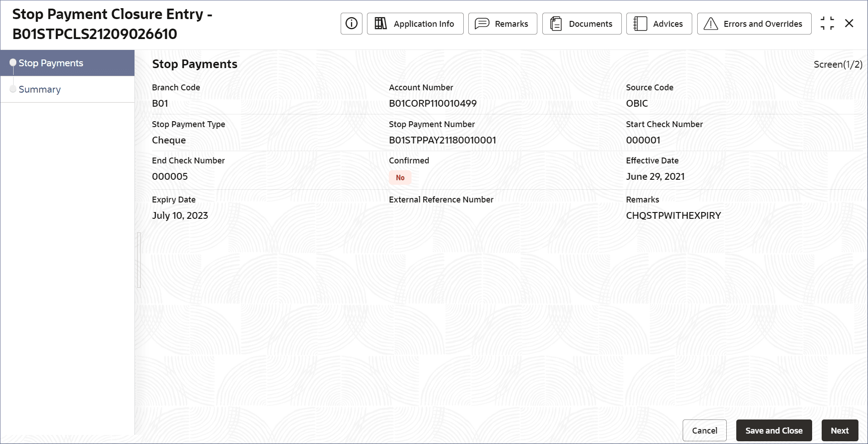Screen dimensions: 868x444
Task: Select the Stop Payments step in sidebar
Action: click(x=67, y=63)
